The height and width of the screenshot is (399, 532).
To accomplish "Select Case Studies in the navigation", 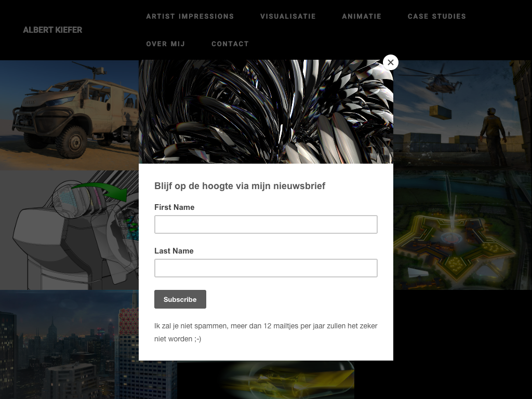I will [436, 16].
